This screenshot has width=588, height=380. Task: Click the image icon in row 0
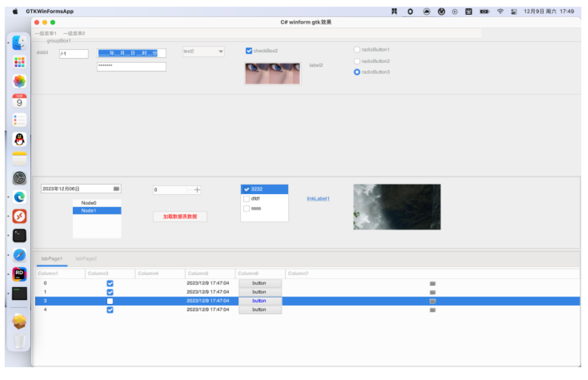(x=432, y=284)
